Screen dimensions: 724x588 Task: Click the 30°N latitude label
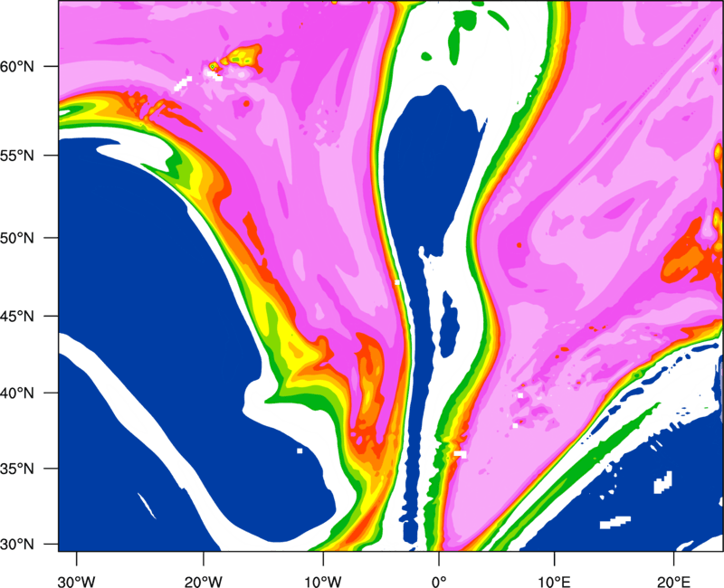tap(17, 545)
